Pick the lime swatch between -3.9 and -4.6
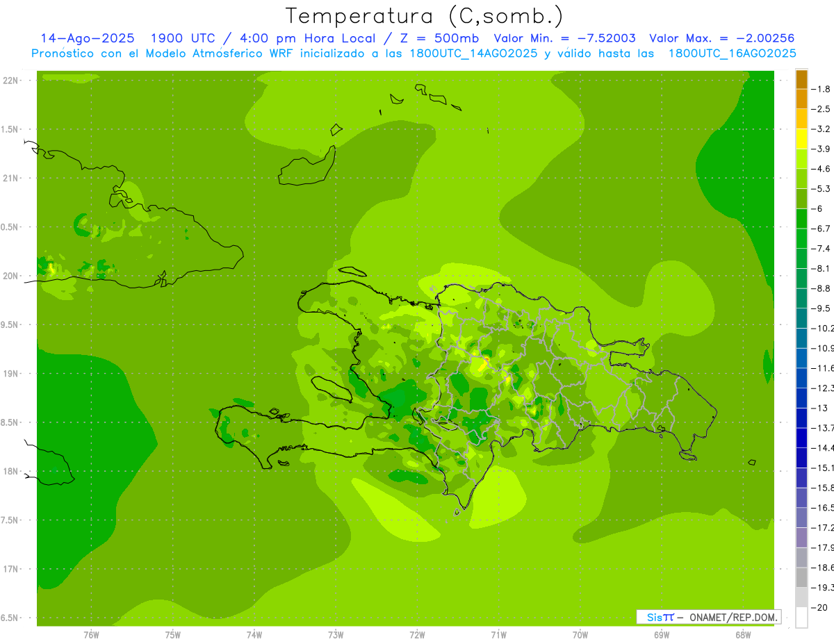The width and height of the screenshot is (834, 644). (801, 159)
